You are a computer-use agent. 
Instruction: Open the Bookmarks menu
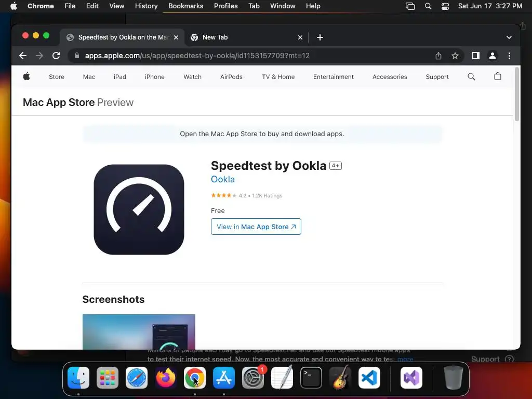[185, 6]
